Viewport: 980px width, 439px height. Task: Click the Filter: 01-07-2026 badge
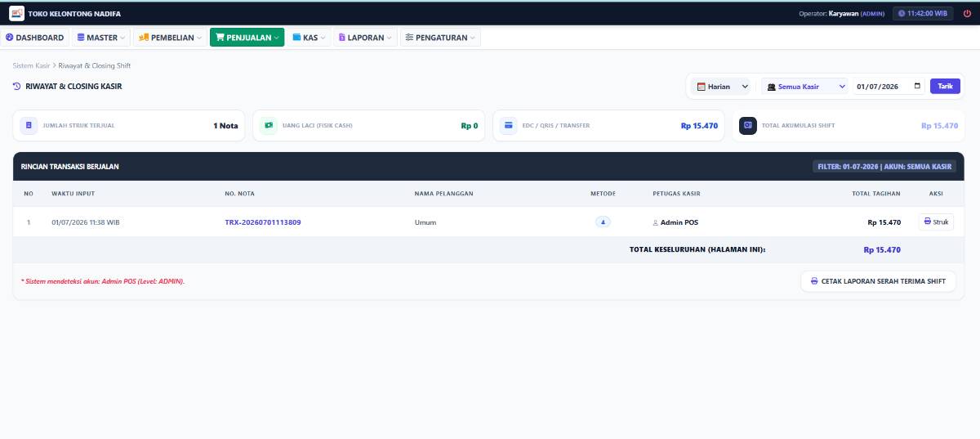[x=884, y=167]
